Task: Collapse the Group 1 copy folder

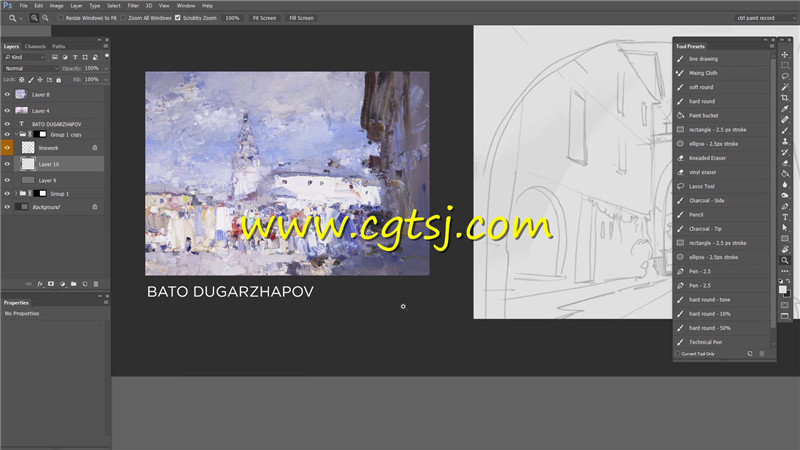Action: [x=16, y=134]
